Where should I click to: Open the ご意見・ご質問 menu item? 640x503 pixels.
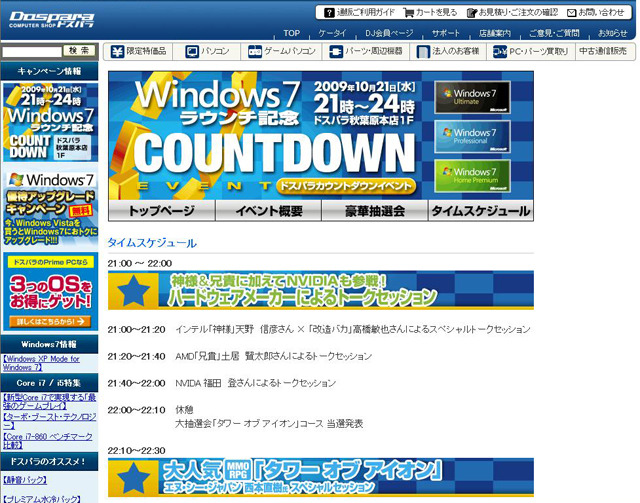coord(554,33)
